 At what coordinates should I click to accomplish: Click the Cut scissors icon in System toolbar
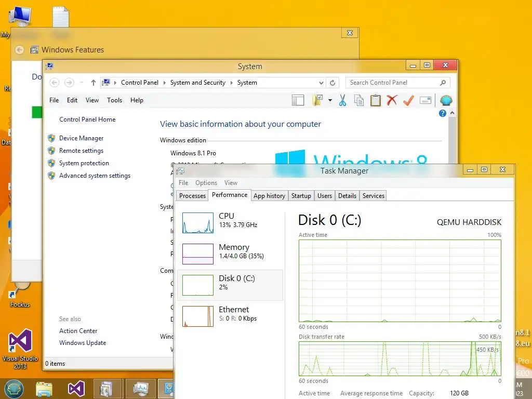pyautogui.click(x=342, y=100)
